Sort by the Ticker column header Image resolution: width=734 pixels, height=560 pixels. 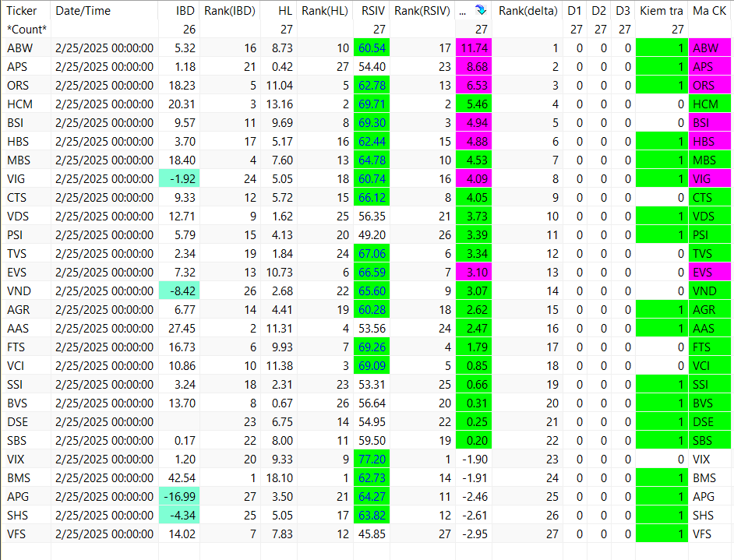point(22,11)
